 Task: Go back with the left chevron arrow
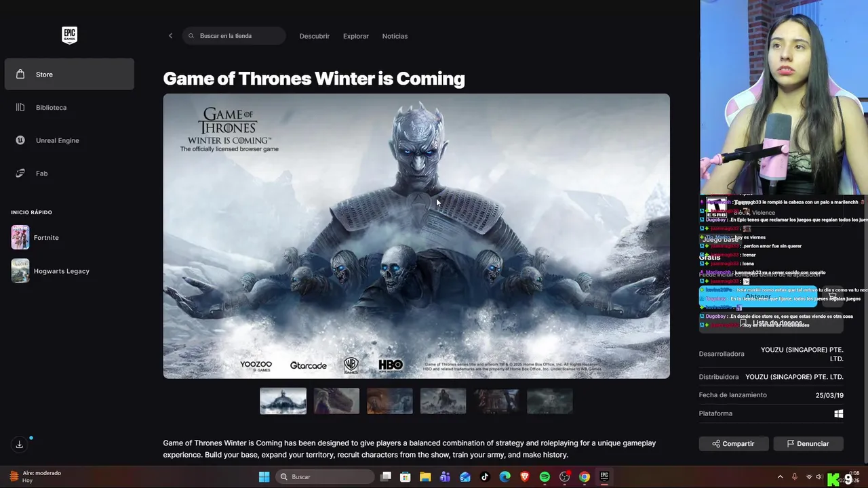click(170, 36)
